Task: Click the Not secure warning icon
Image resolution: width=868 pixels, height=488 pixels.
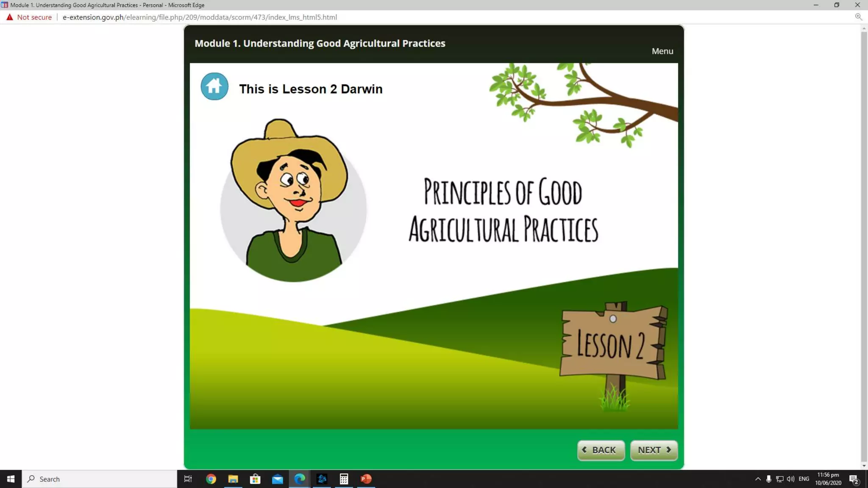Action: coord(10,17)
